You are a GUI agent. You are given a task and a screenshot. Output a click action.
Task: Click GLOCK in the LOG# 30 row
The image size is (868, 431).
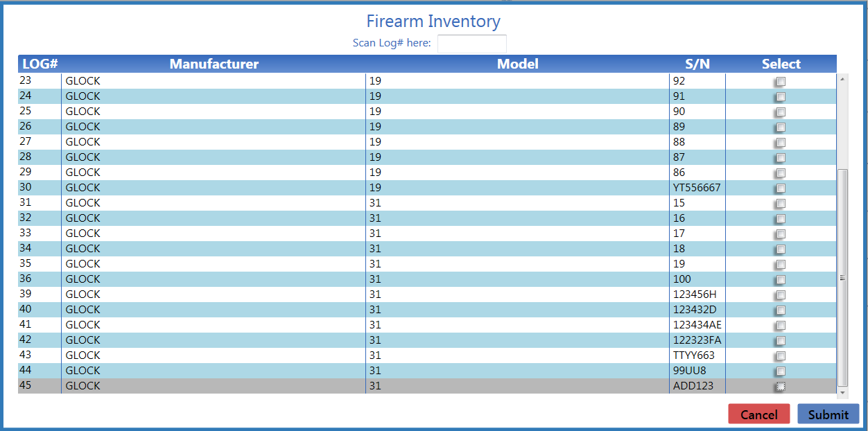click(83, 188)
